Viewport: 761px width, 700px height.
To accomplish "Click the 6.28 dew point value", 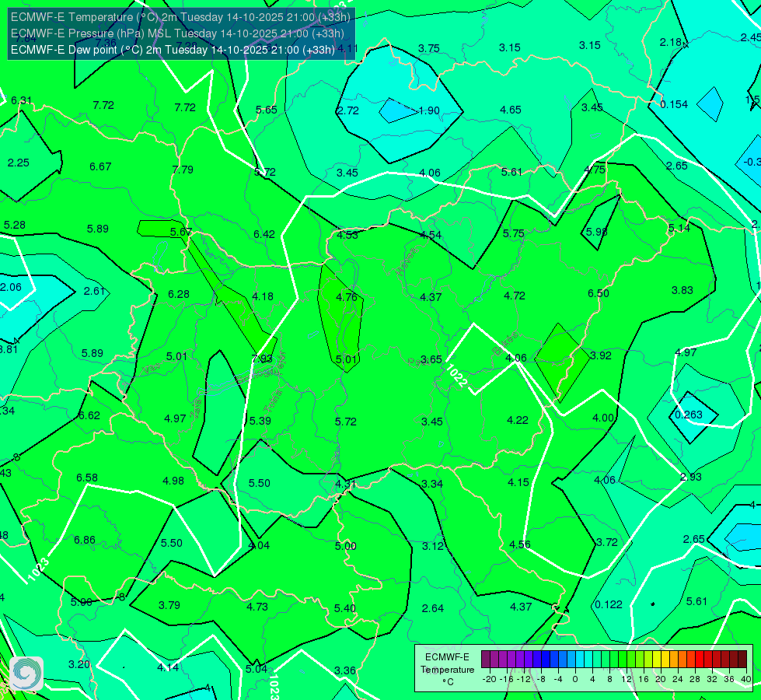I will click(x=179, y=294).
